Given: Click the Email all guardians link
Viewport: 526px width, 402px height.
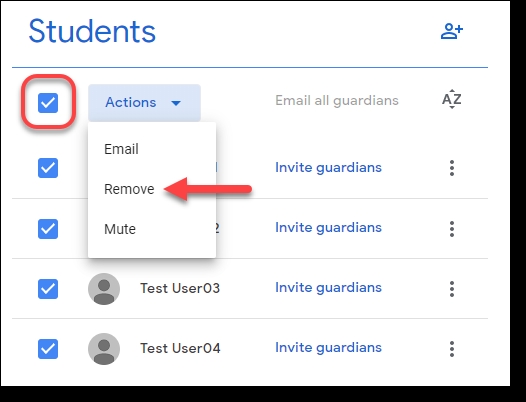Looking at the screenshot, I should pyautogui.click(x=337, y=100).
